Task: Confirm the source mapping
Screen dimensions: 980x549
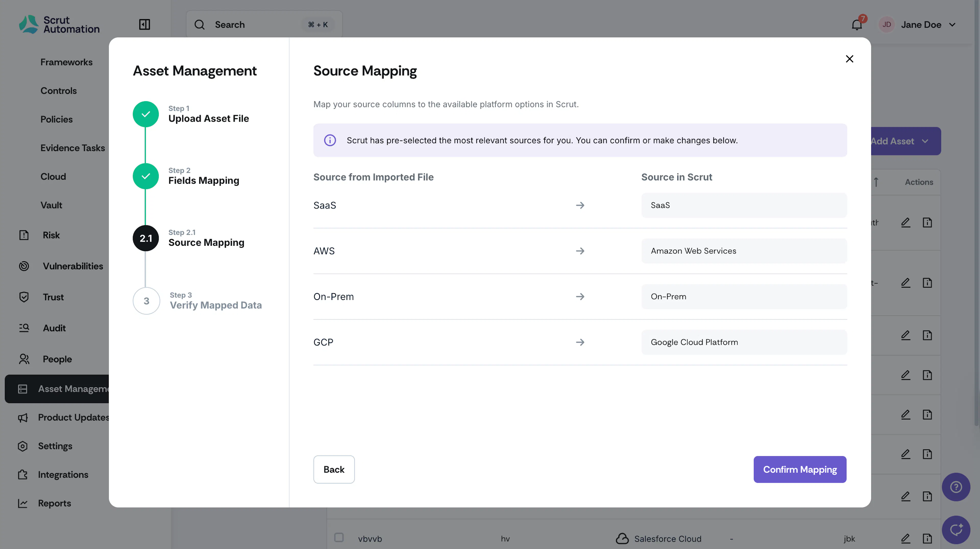Action: 800,470
